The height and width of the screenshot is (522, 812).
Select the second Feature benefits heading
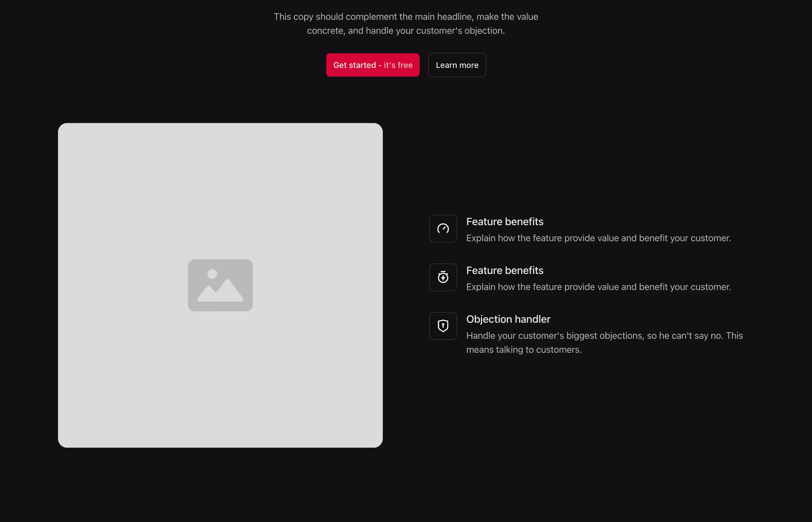coord(505,271)
